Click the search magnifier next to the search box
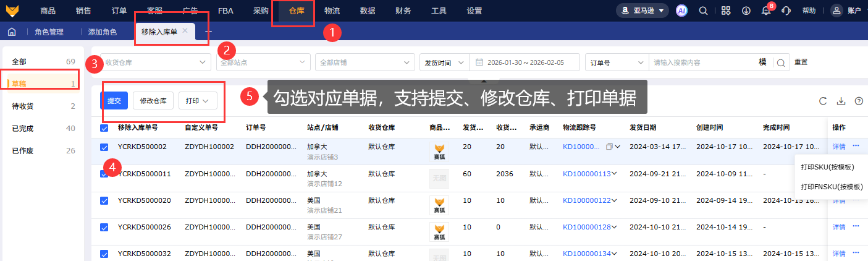Screen dimensions: 868x261 (781, 62)
